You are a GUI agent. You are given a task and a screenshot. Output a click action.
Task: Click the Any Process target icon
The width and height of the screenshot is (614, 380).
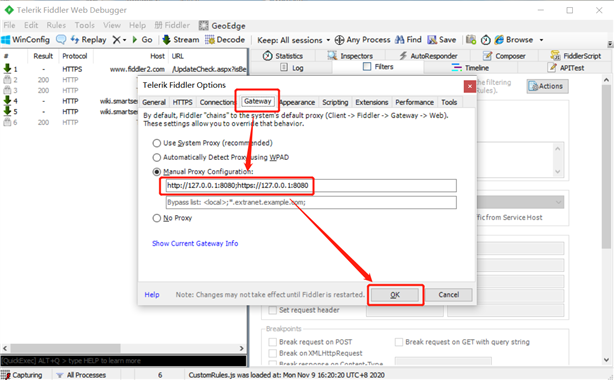(340, 40)
